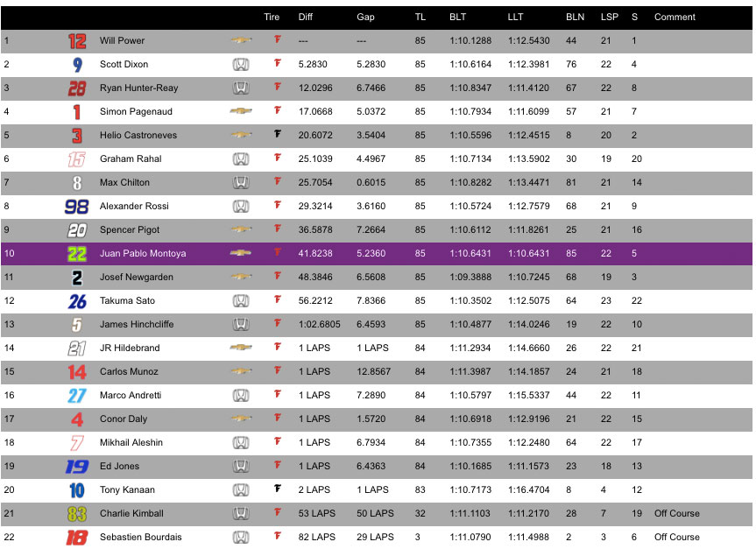Click the BLT column header

click(x=458, y=17)
